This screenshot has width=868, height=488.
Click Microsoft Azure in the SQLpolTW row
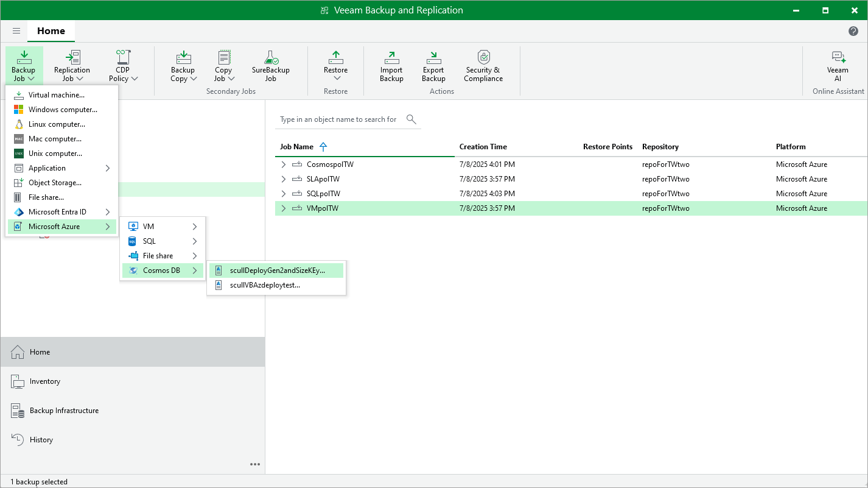(802, 194)
